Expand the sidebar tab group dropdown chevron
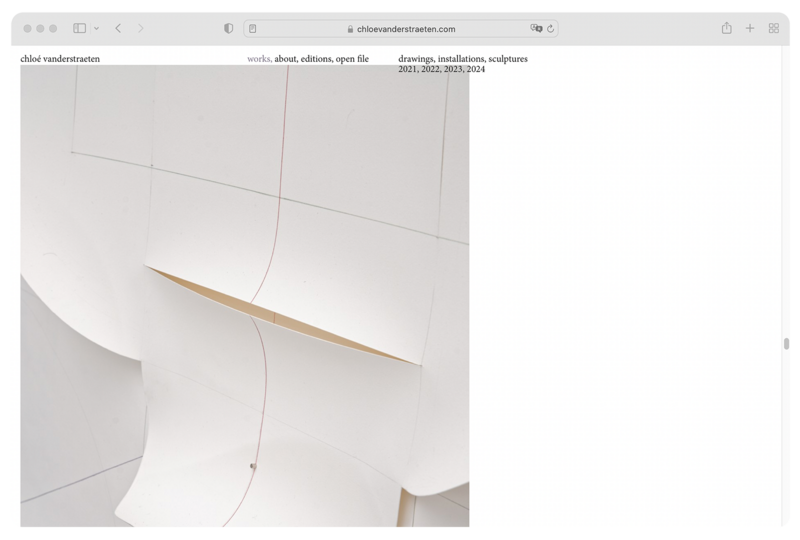The width and height of the screenshot is (800, 540). click(96, 29)
